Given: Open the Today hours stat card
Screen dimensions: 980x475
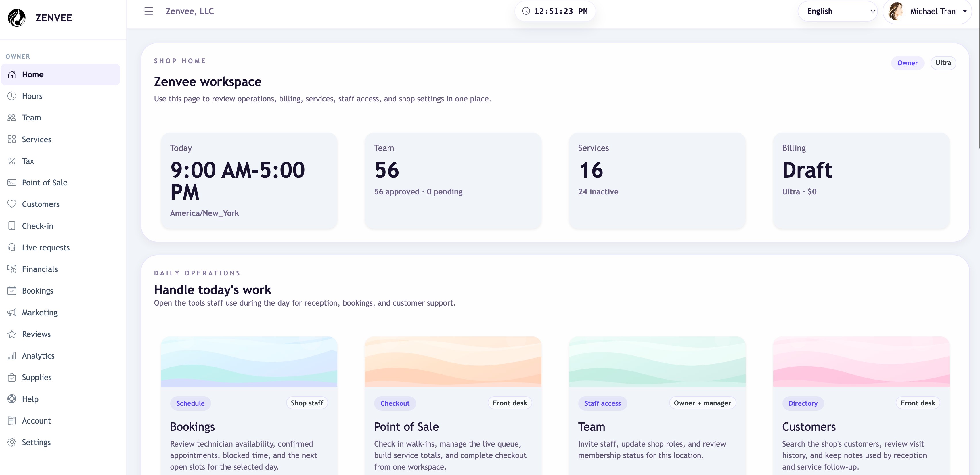Looking at the screenshot, I should [249, 181].
